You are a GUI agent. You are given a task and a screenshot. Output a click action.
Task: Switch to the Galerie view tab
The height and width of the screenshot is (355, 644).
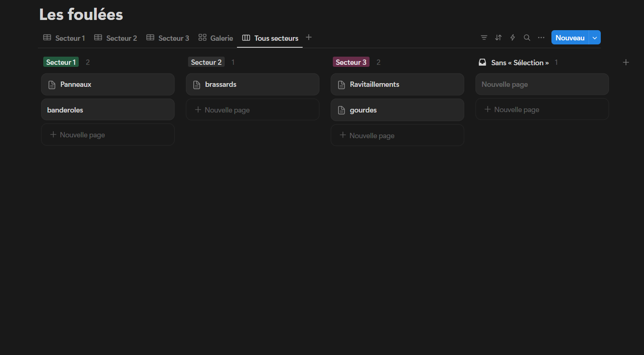click(x=216, y=38)
